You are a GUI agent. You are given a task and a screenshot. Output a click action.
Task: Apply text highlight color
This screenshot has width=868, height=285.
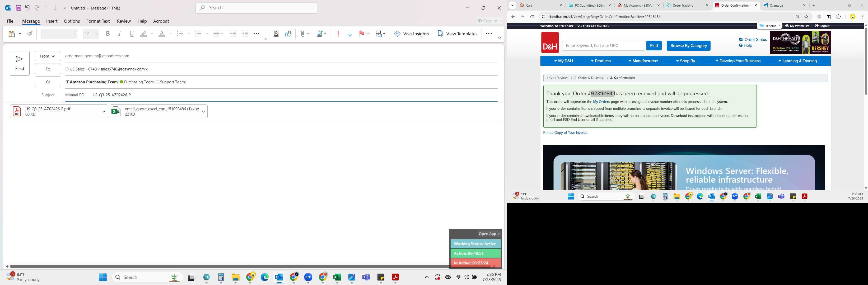144,34
